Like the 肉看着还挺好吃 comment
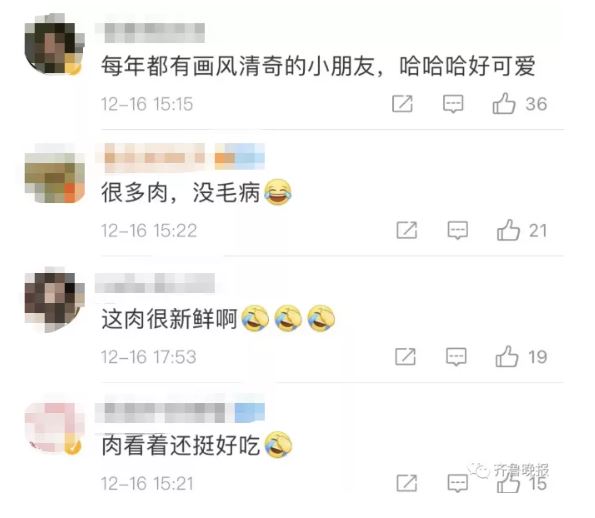Viewport: 595px width, 518px height. point(508,483)
